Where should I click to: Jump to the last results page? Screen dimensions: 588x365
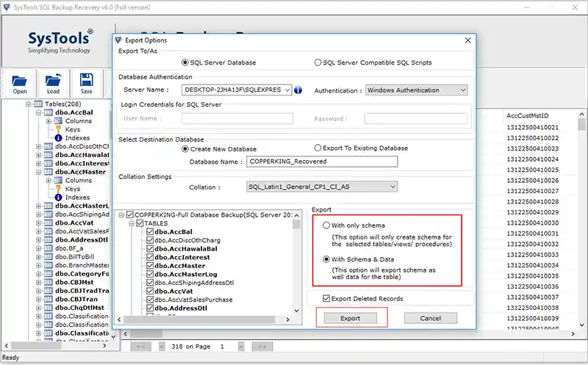[x=262, y=346]
